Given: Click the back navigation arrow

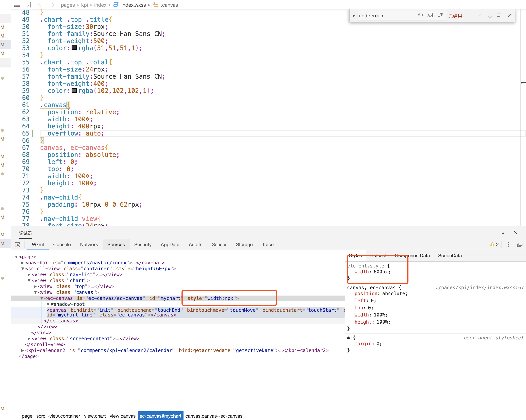Looking at the screenshot, I should click(x=41, y=5).
